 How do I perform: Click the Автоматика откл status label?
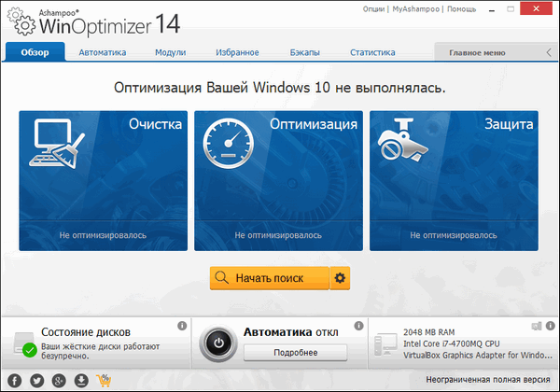point(290,332)
